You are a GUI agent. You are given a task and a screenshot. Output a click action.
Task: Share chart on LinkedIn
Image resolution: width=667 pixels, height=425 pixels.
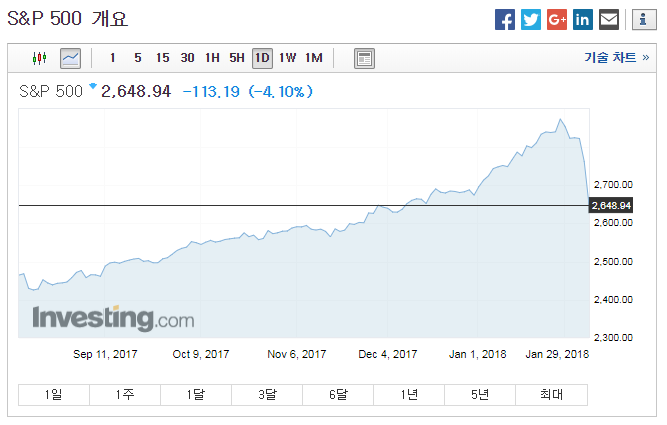pyautogui.click(x=583, y=20)
